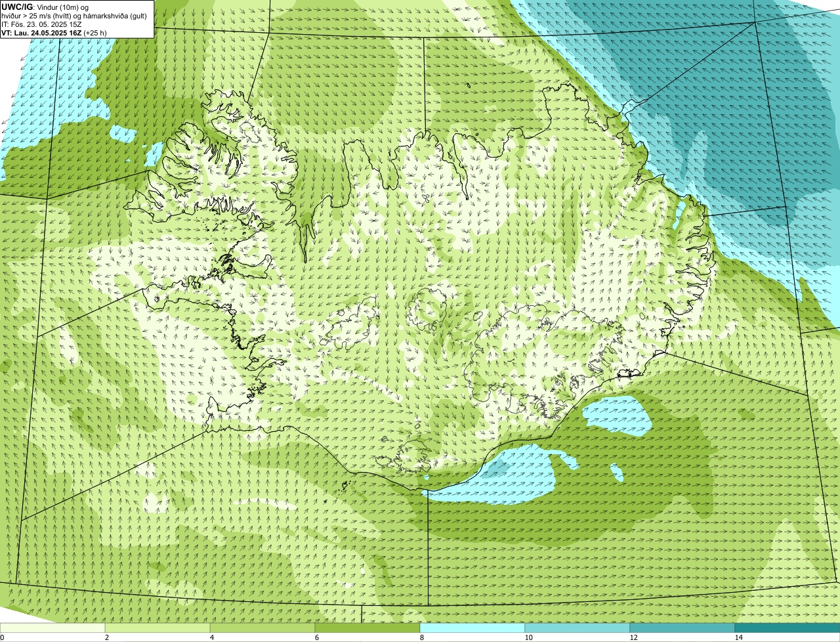840x642 pixels.
Task: Click the scale label '6'
Action: coord(316,637)
